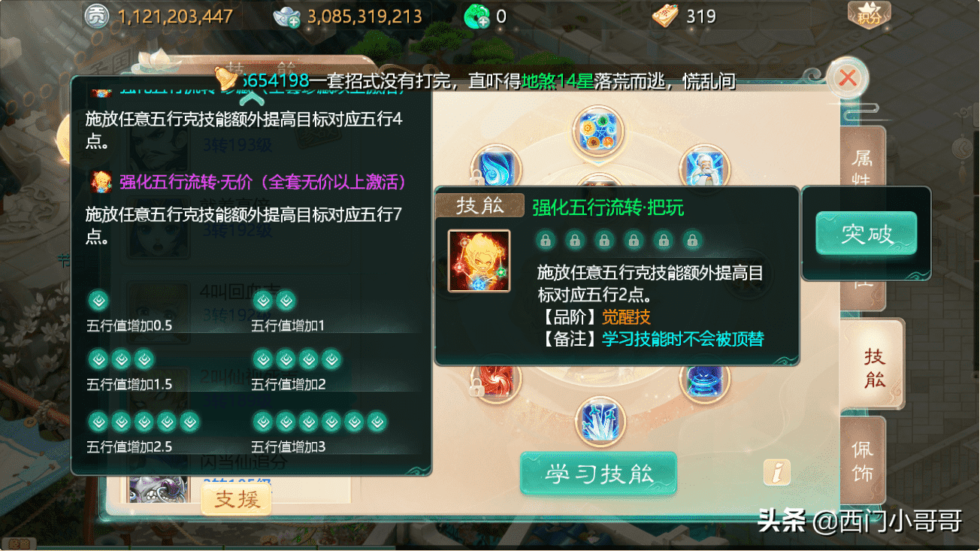The height and width of the screenshot is (551, 980).
Task: Open the info icon beside 学习技能
Action: pos(777,472)
